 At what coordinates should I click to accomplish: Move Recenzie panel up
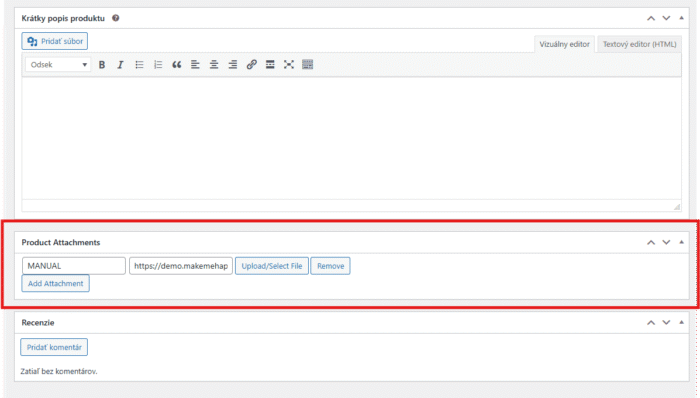click(651, 323)
